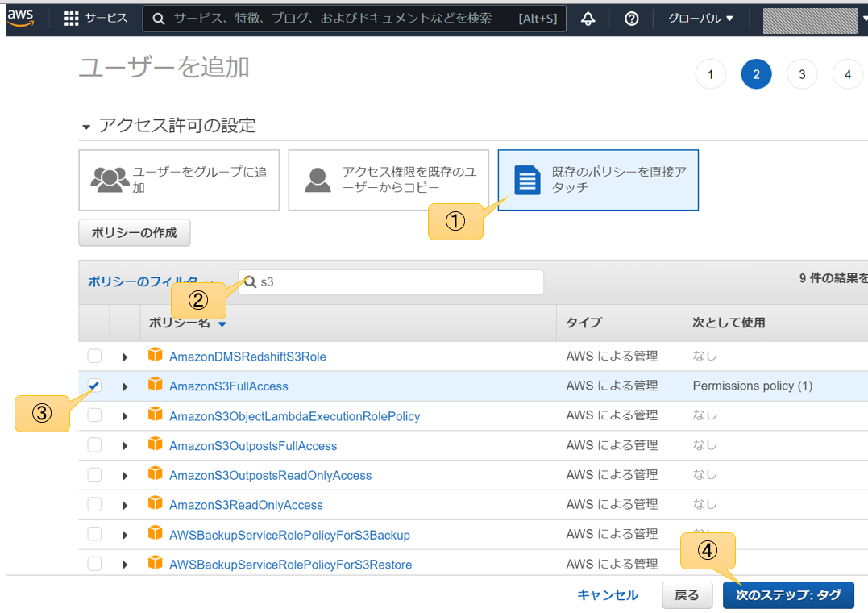Check the AmazonDMSRedshiftS3Role checkbox
This screenshot has height=613, width=868.
[x=94, y=356]
